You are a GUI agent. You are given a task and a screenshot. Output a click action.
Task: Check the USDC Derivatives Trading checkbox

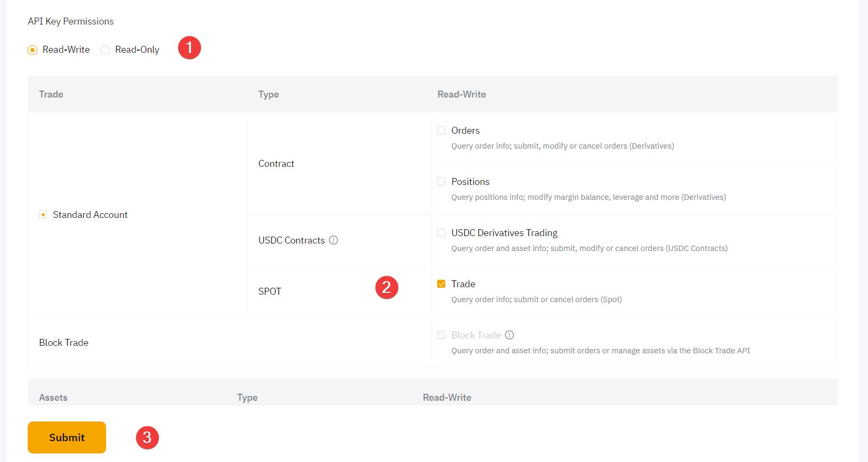pyautogui.click(x=441, y=233)
